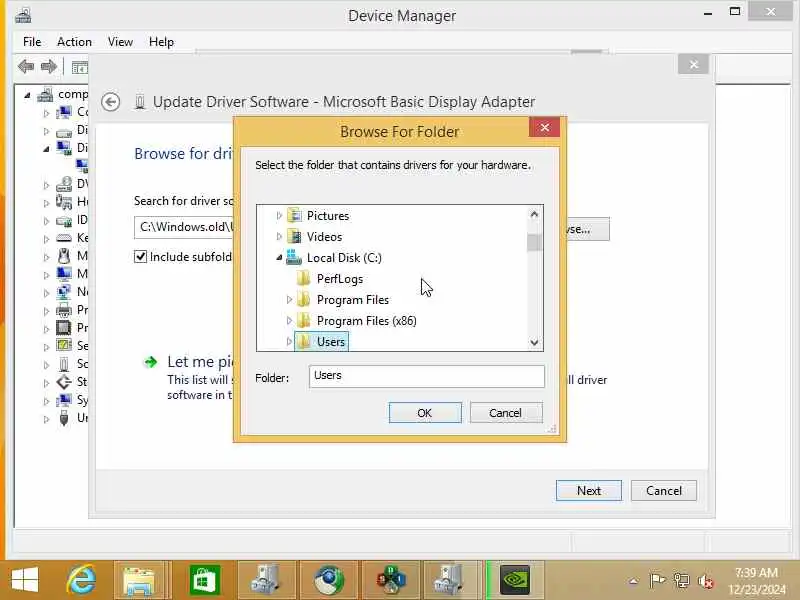
Task: Click the Start button
Action: pyautogui.click(x=24, y=580)
